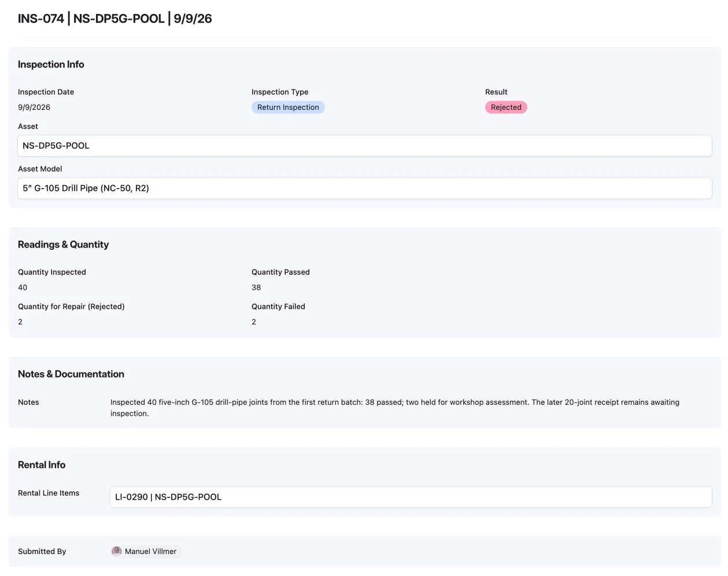Select the inspection date value 9/9/2026
This screenshot has width=728, height=576.
point(34,108)
